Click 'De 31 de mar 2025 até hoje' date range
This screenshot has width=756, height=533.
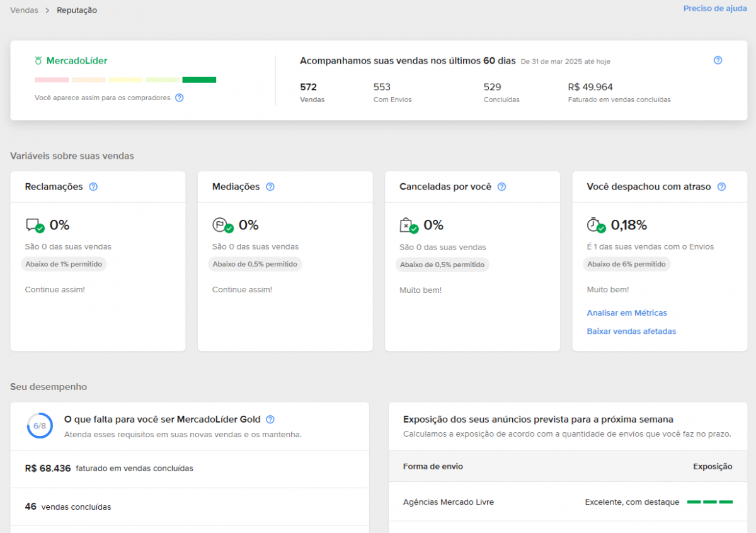tap(565, 62)
